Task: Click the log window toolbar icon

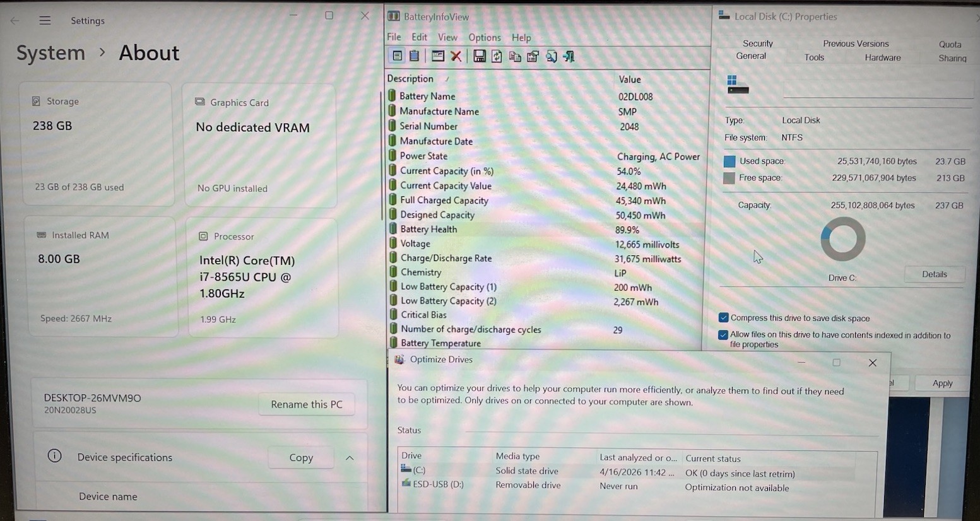Action: (x=438, y=56)
